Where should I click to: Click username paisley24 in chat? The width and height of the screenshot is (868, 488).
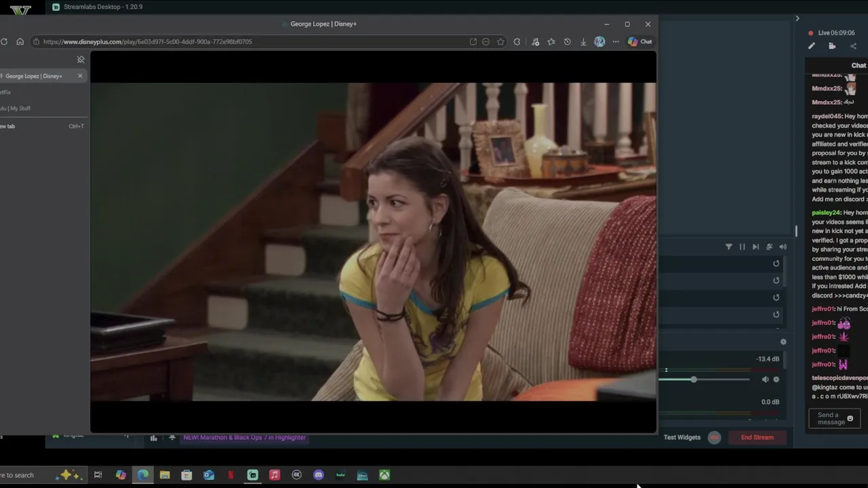coord(826,213)
